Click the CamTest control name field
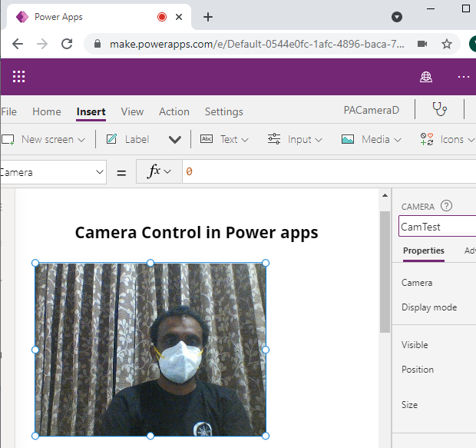Viewport: 476px width, 448px height. pyautogui.click(x=437, y=227)
